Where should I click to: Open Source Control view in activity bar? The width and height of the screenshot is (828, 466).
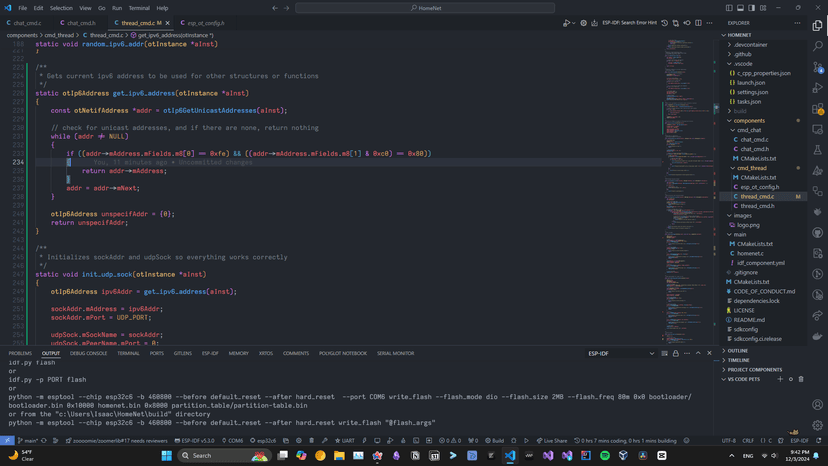pos(817,67)
